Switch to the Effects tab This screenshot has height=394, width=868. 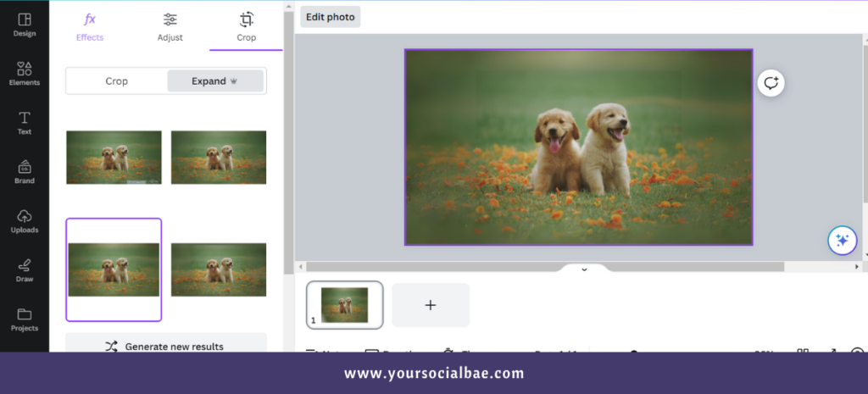click(x=90, y=26)
